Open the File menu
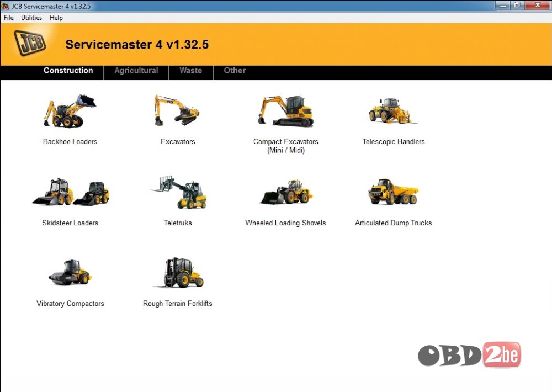This screenshot has height=392, width=552. (x=9, y=18)
